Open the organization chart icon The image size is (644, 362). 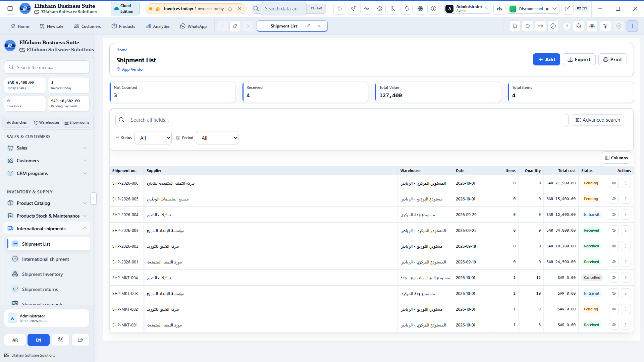coord(499,9)
